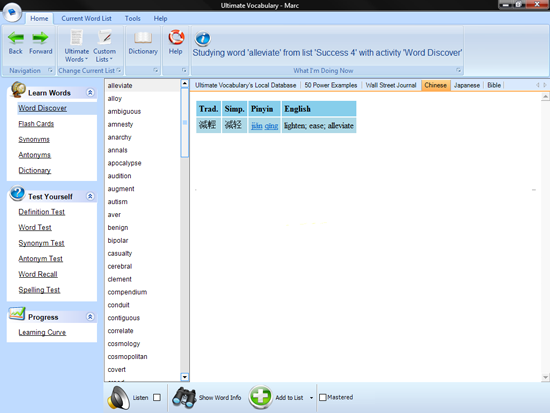Tick the checkbox next to Listen

(157, 398)
